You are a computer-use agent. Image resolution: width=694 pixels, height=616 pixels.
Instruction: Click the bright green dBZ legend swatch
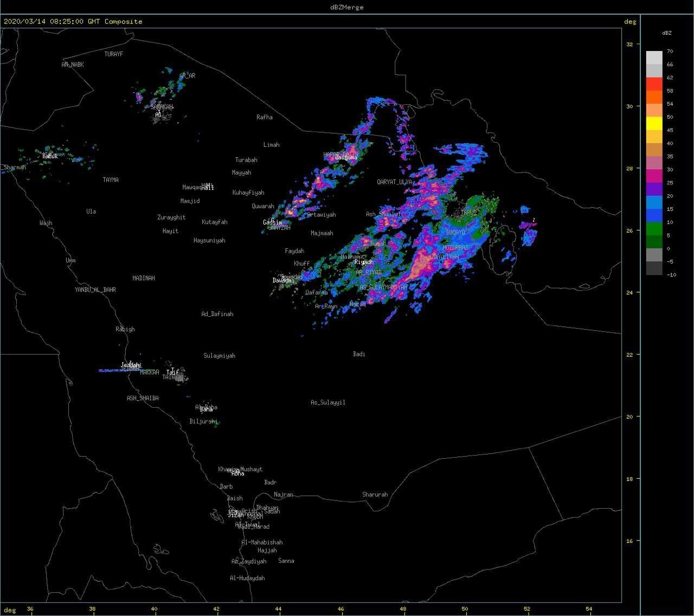tap(654, 229)
